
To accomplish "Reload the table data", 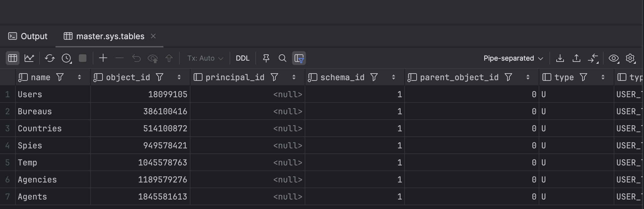I will pos(50,58).
